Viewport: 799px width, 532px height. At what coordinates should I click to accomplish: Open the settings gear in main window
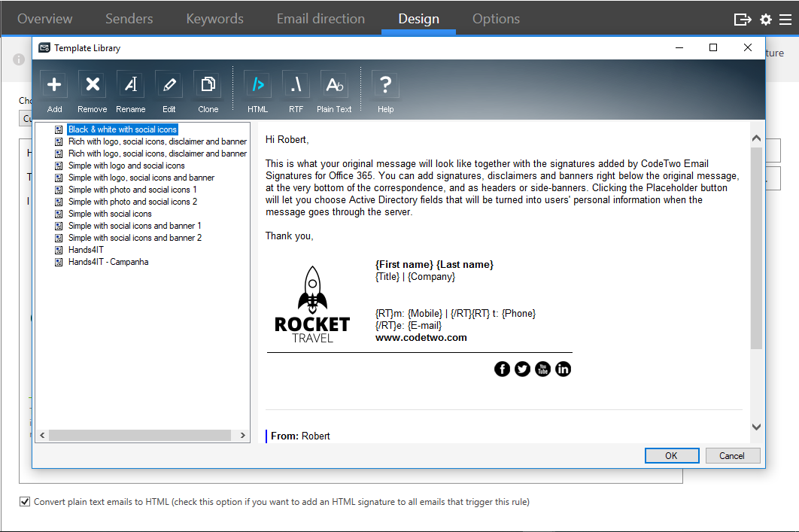coord(766,20)
